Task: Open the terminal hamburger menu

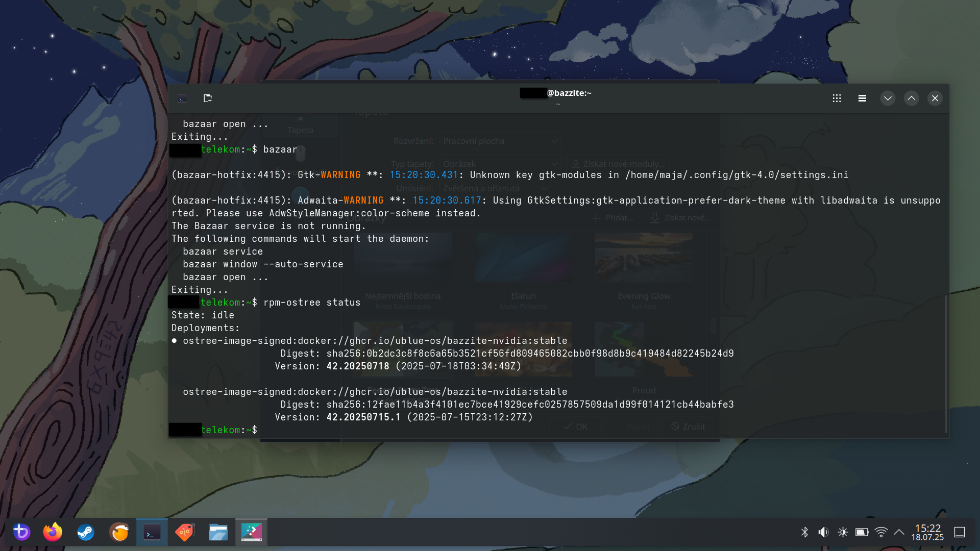Action: coord(862,98)
